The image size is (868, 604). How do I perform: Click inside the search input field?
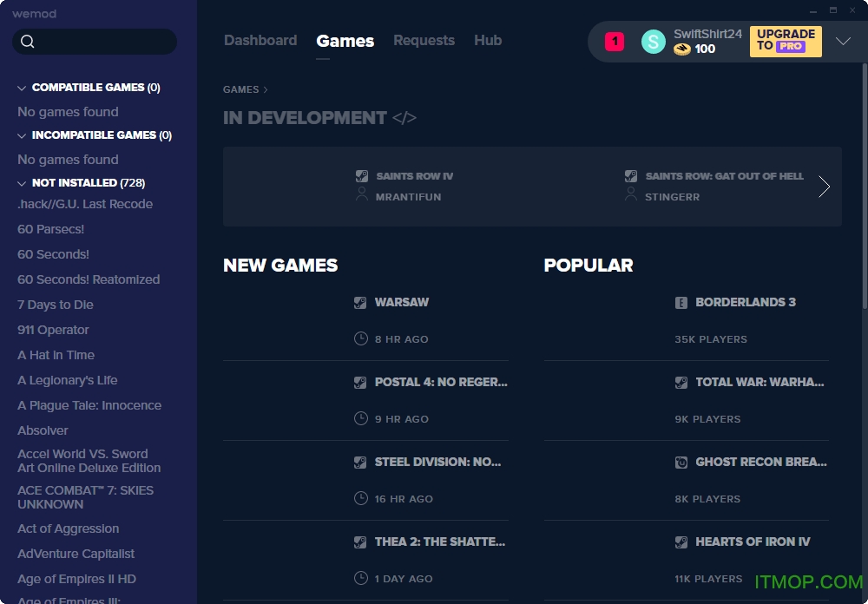[104, 42]
